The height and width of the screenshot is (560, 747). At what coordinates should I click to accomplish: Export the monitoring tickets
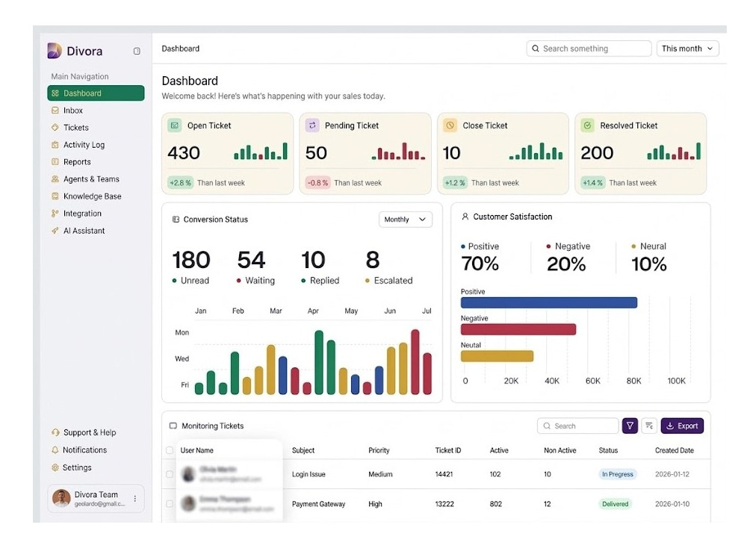click(682, 426)
